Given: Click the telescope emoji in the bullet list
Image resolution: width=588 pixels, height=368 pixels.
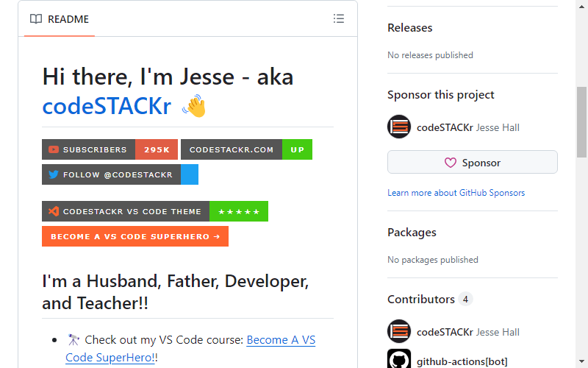Looking at the screenshot, I should click(x=73, y=340).
